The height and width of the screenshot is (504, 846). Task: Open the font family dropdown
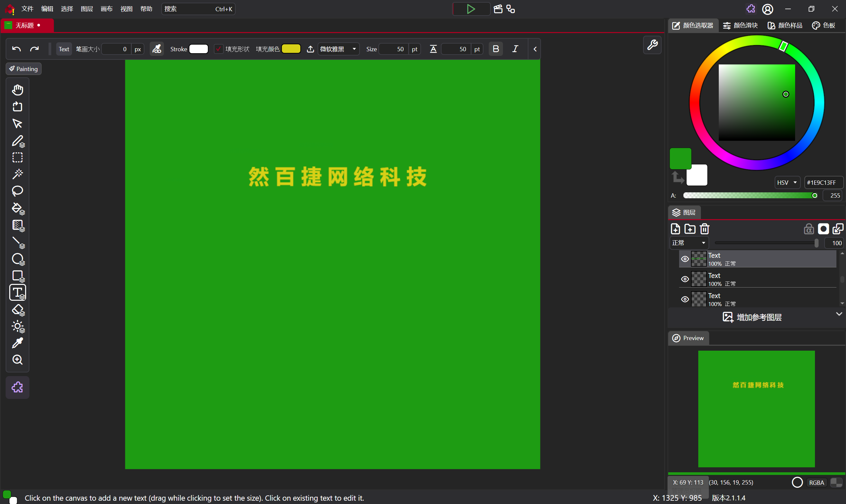(x=338, y=49)
